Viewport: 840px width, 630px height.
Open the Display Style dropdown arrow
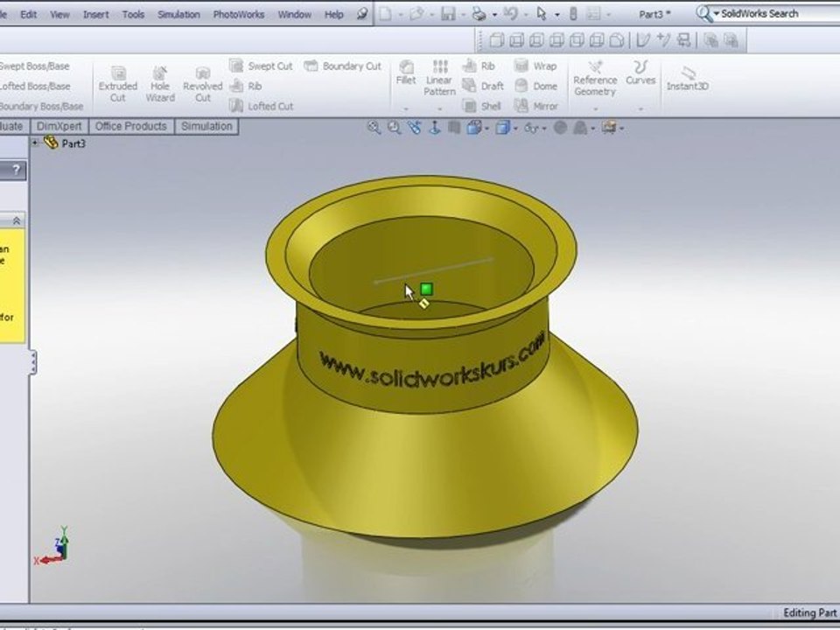(515, 129)
